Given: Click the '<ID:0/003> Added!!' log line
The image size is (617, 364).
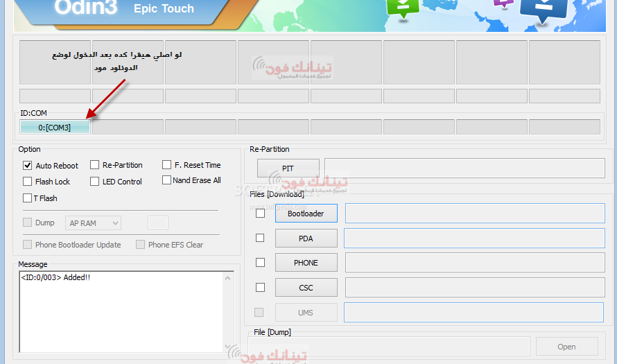Looking at the screenshot, I should (x=55, y=277).
